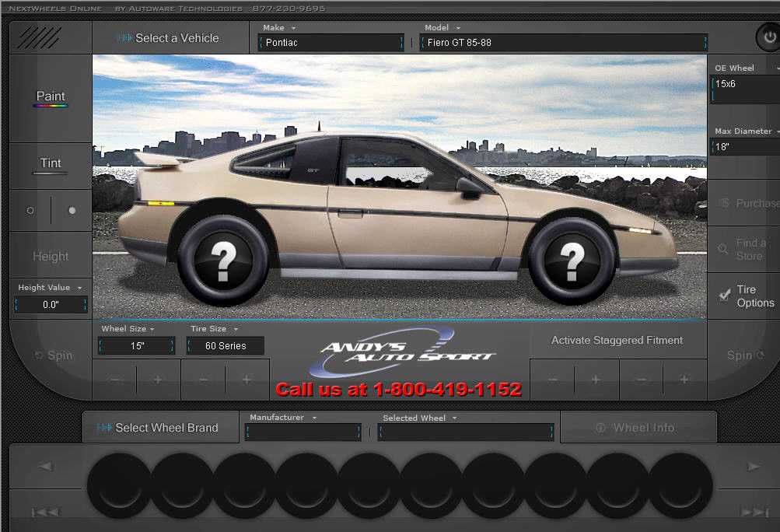Image resolution: width=780 pixels, height=532 pixels.
Task: Click the 18" max diameter value
Action: [x=722, y=147]
